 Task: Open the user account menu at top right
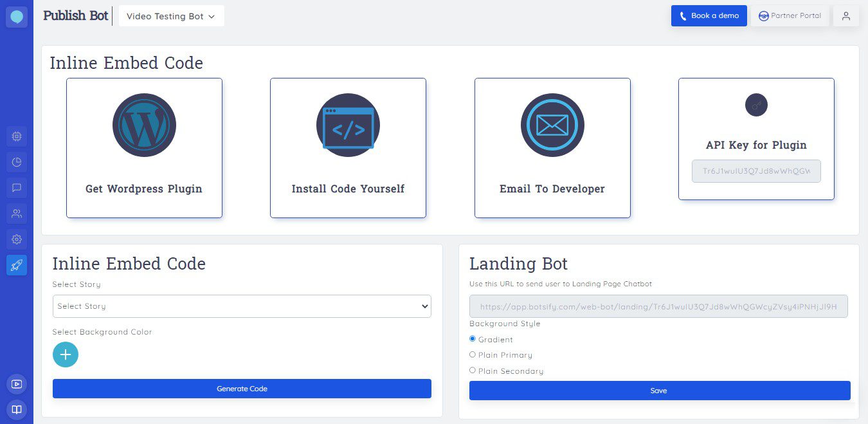[845, 15]
